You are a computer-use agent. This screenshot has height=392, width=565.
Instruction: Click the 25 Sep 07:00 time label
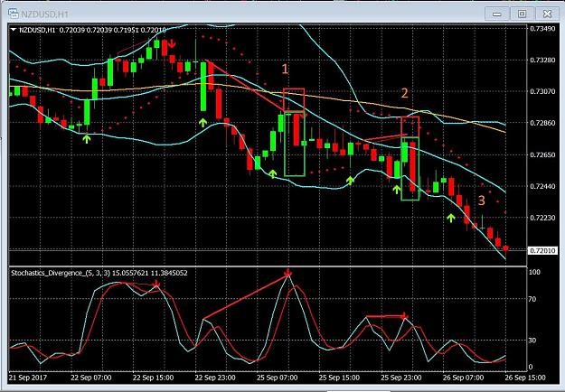click(278, 378)
